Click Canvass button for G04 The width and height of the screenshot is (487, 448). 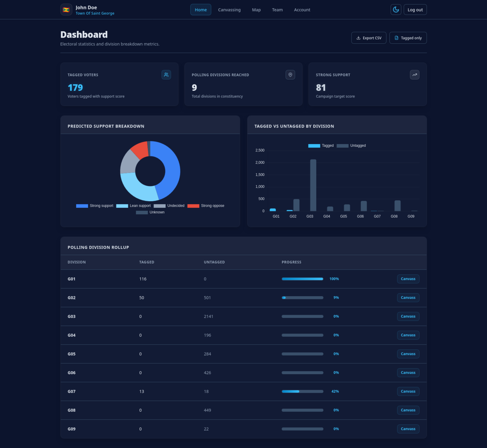(408, 335)
